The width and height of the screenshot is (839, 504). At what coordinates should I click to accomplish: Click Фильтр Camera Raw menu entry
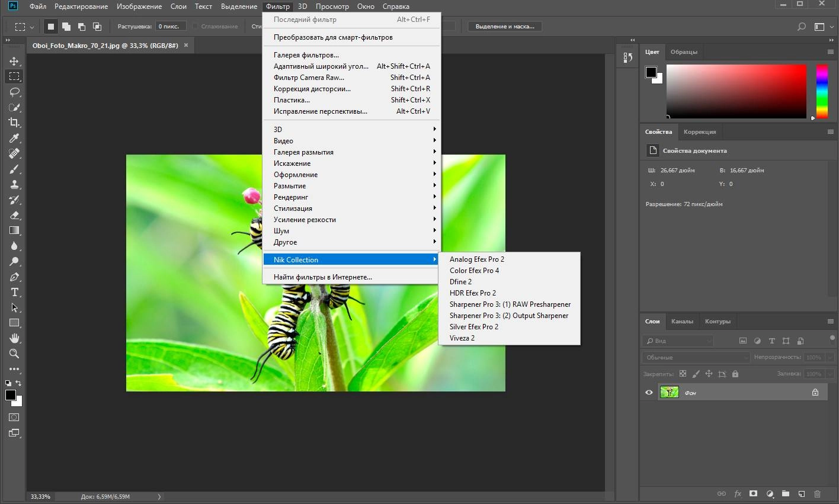point(352,78)
